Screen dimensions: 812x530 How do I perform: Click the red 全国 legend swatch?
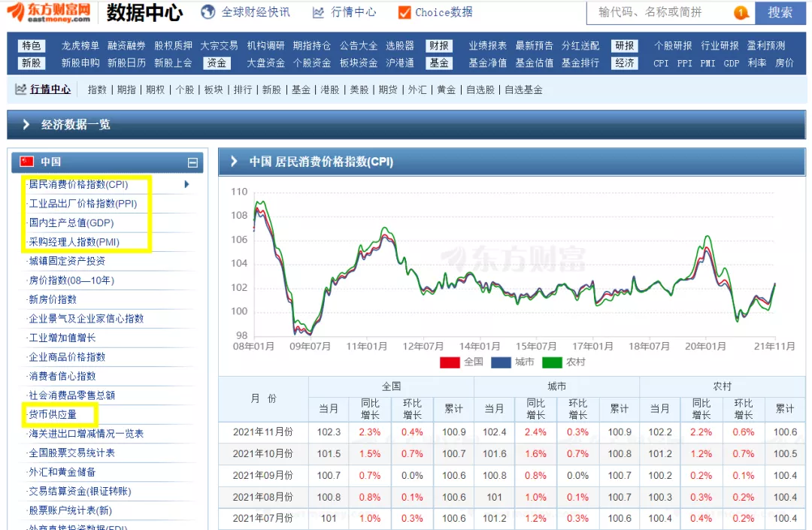(448, 362)
